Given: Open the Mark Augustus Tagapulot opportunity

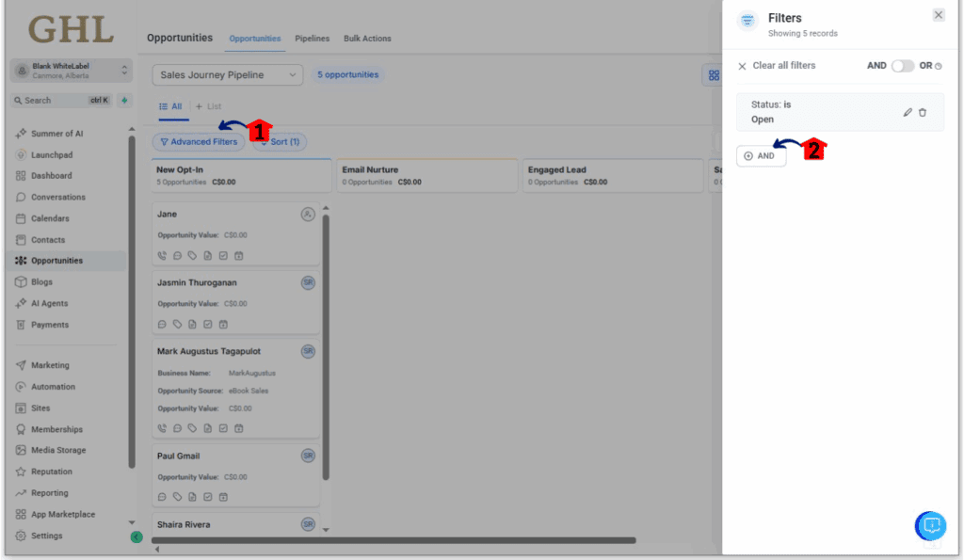Looking at the screenshot, I should tap(235, 389).
